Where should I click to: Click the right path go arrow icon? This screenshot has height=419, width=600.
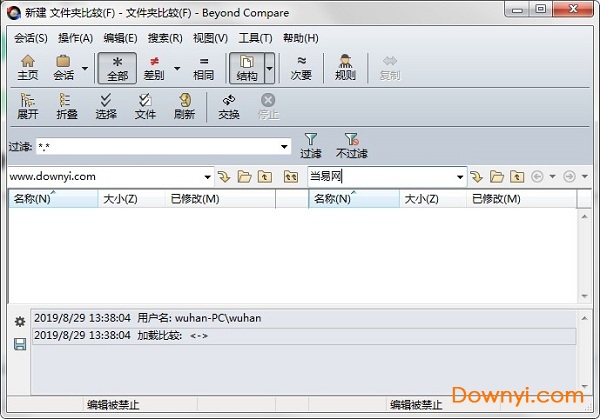(476, 177)
